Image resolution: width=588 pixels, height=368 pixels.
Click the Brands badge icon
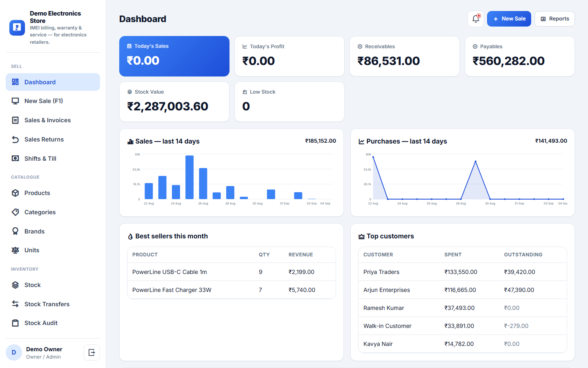click(16, 231)
